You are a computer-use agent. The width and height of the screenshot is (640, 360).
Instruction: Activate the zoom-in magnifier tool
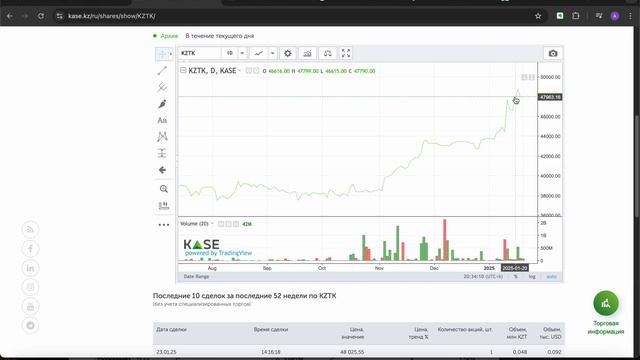(x=164, y=189)
